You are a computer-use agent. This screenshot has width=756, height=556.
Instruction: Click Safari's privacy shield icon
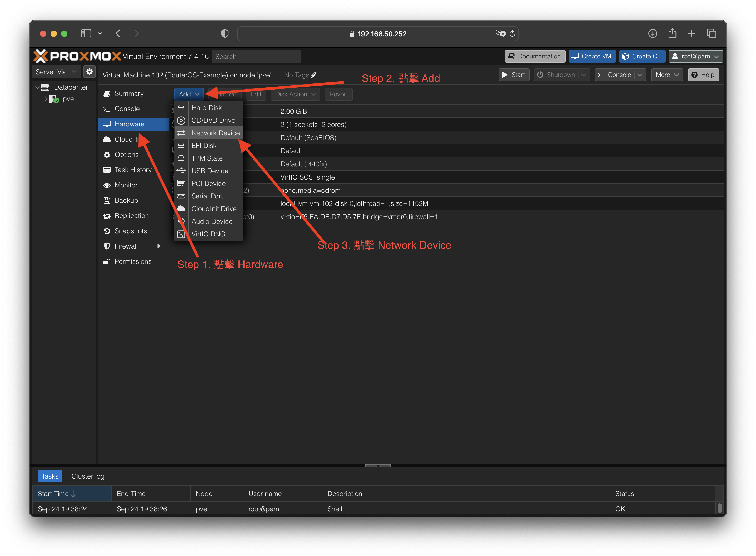(x=225, y=34)
